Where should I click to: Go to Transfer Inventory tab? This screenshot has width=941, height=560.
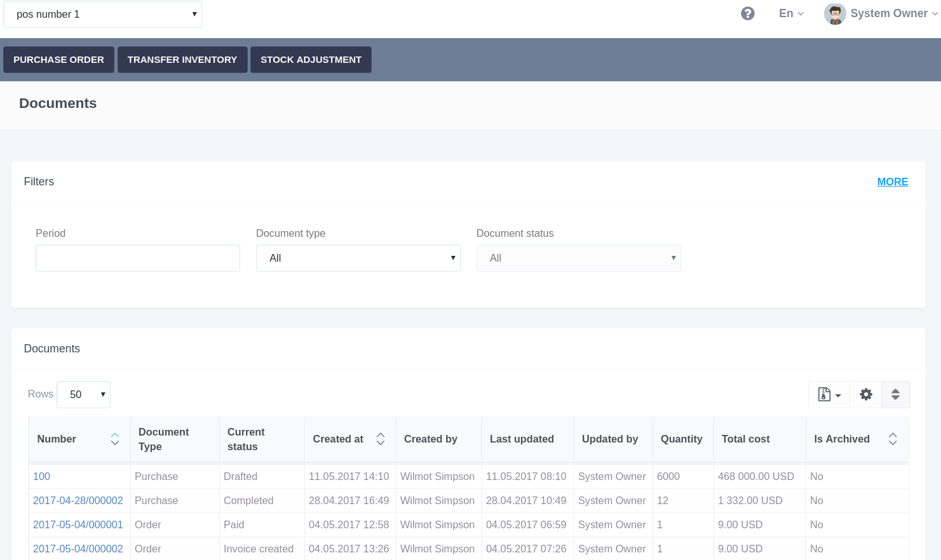(182, 60)
